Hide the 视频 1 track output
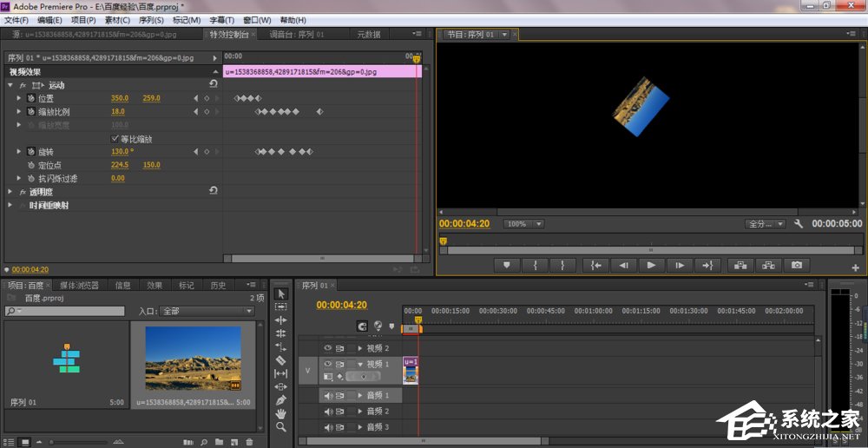The image size is (868, 448). (328, 364)
